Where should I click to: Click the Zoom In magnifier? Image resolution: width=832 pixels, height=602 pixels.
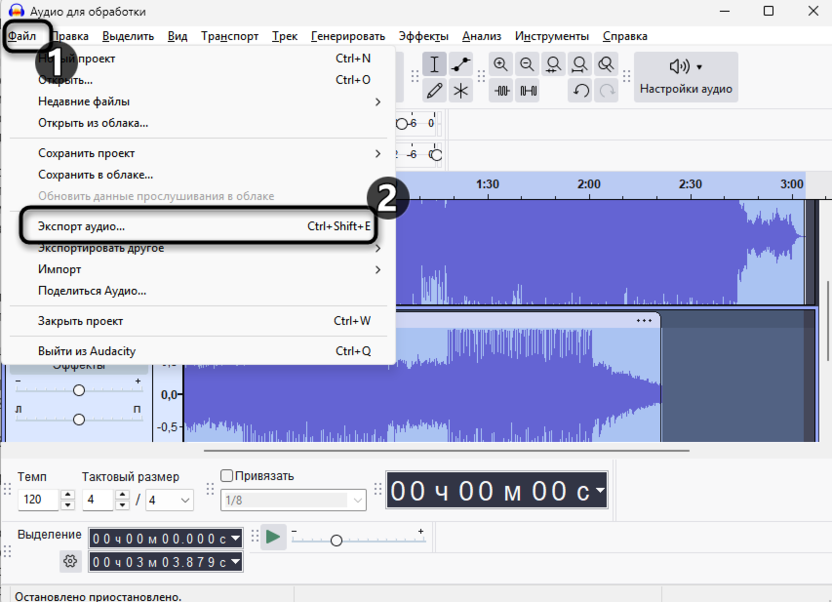[x=501, y=65]
